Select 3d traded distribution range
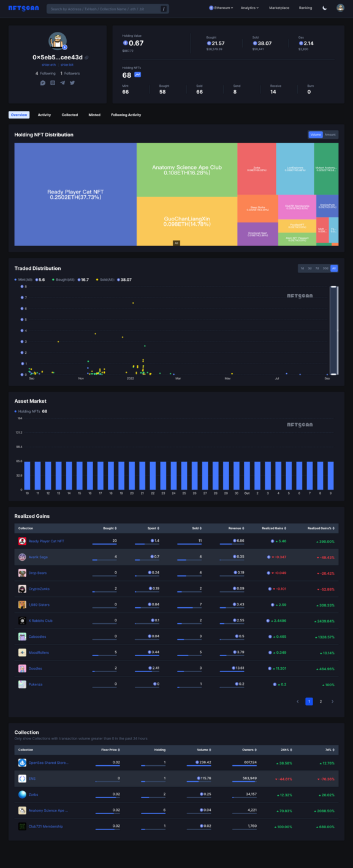This screenshot has width=353, height=868. point(309,268)
